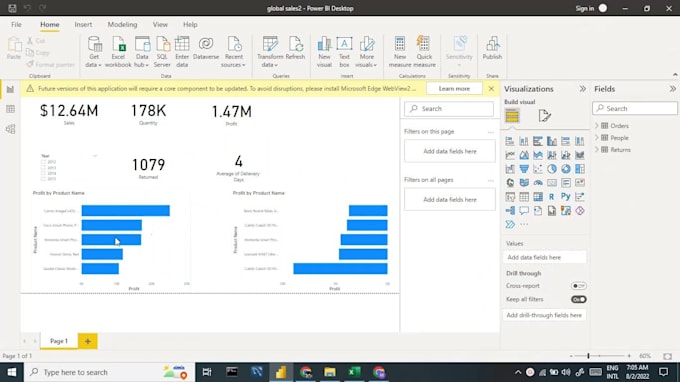Switch to Model view in left sidebar
Screen dimensions: 680x382
coord(10,129)
